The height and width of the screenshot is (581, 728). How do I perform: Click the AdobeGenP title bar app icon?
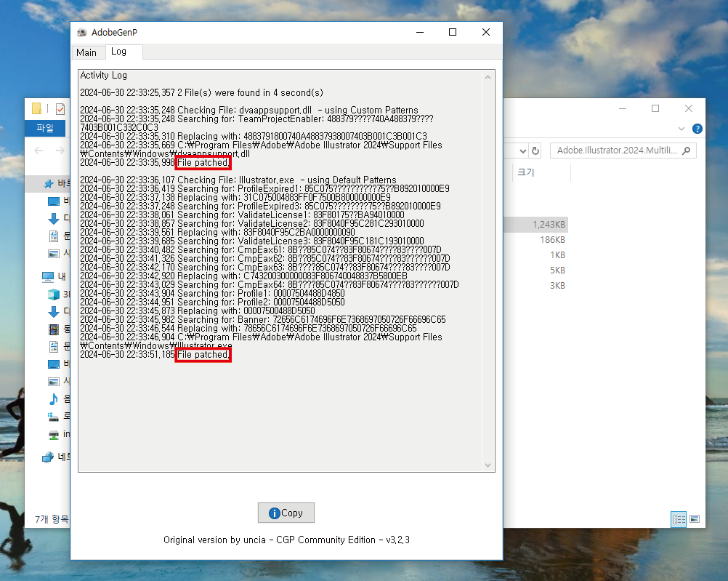[81, 32]
